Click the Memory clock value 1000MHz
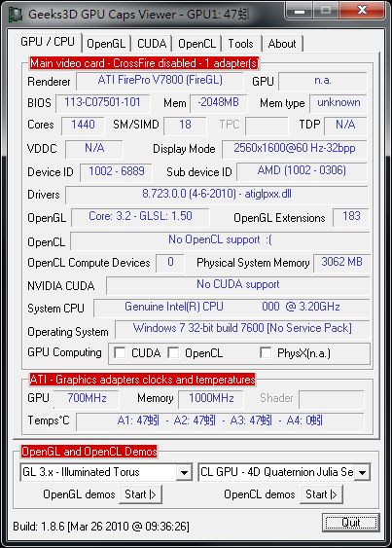Screen dimensions: 392x548 point(211,399)
